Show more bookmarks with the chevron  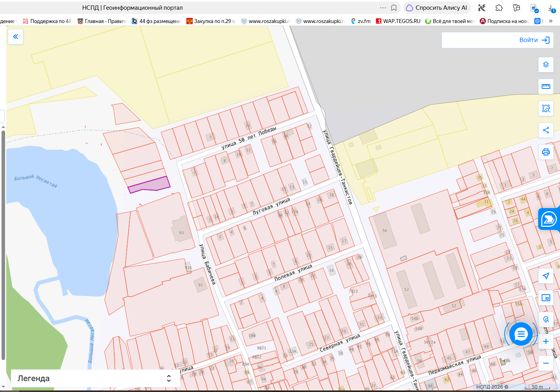[x=550, y=21]
